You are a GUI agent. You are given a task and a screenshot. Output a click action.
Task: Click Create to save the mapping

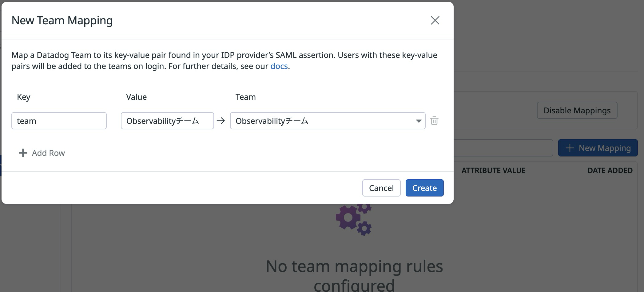pos(424,188)
